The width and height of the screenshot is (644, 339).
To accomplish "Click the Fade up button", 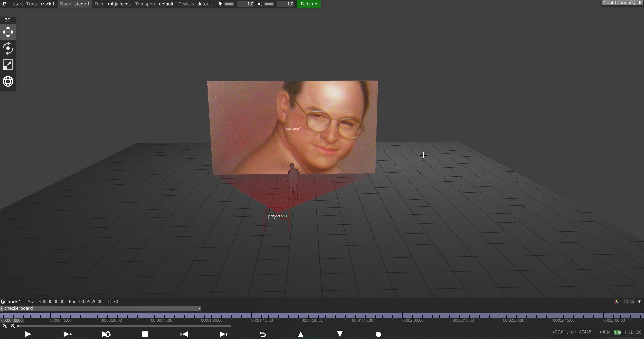I will pos(309,4).
